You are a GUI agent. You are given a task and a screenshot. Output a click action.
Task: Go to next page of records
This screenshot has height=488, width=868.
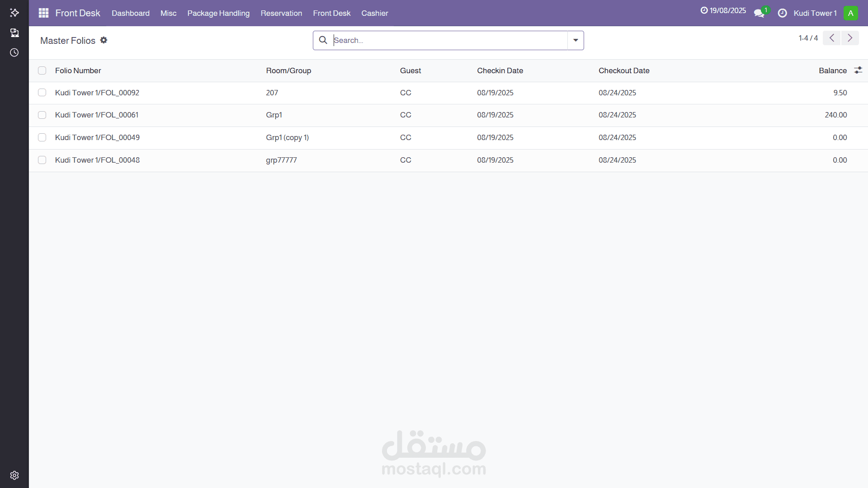pos(850,38)
